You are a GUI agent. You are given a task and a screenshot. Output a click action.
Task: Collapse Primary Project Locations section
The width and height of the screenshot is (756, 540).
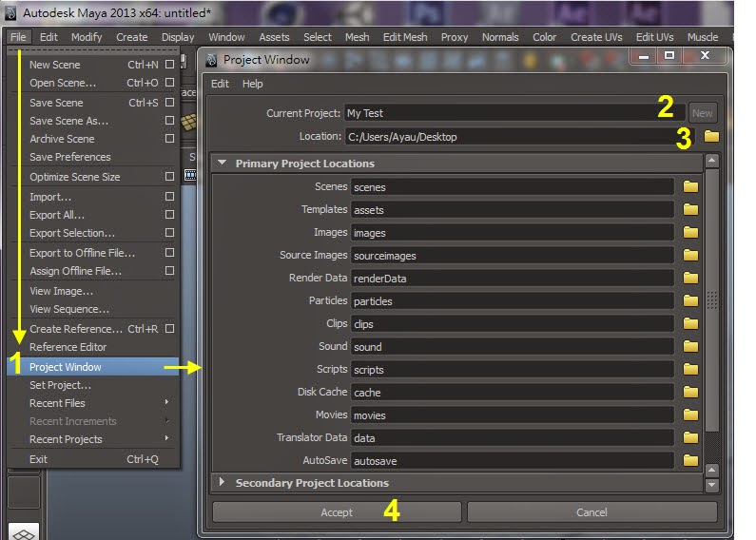click(x=222, y=163)
